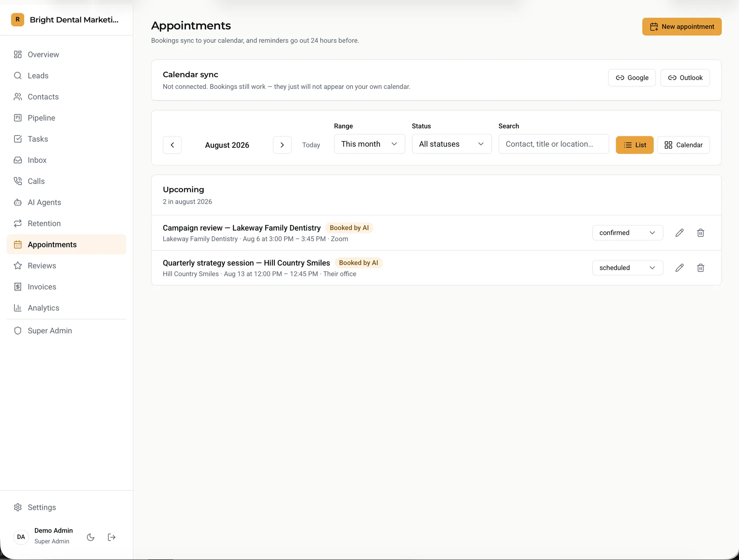Open Reviews star icon in sidebar
The image size is (739, 560).
point(18,266)
